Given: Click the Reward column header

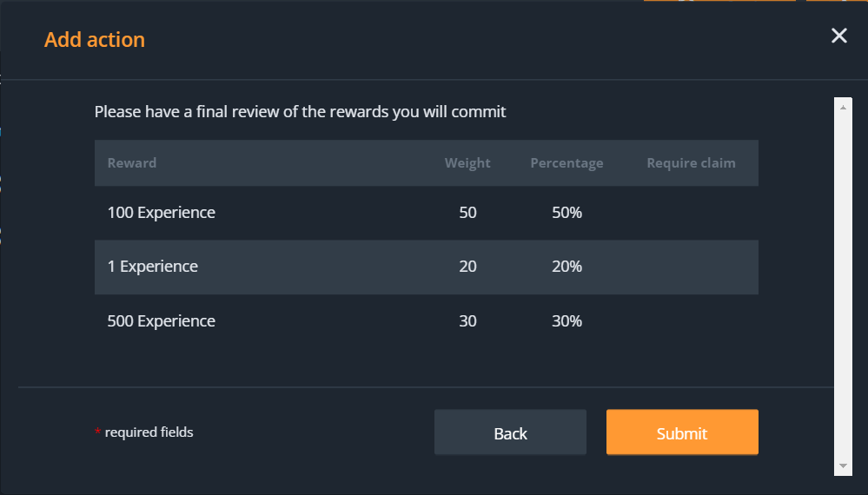Looking at the screenshot, I should pos(132,163).
